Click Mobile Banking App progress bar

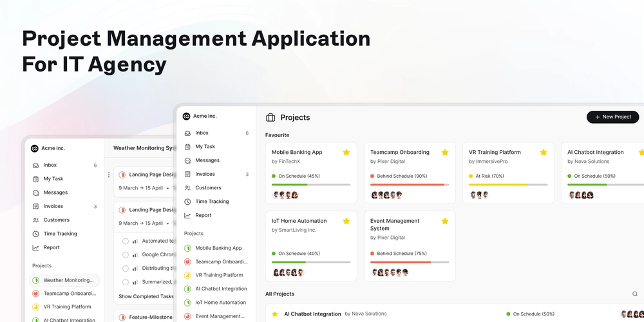(x=311, y=185)
